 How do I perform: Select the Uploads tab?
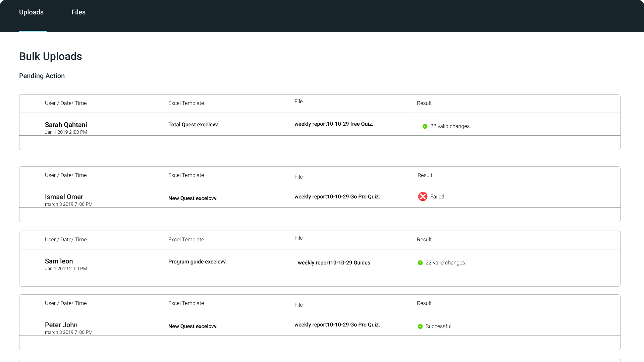tap(31, 12)
